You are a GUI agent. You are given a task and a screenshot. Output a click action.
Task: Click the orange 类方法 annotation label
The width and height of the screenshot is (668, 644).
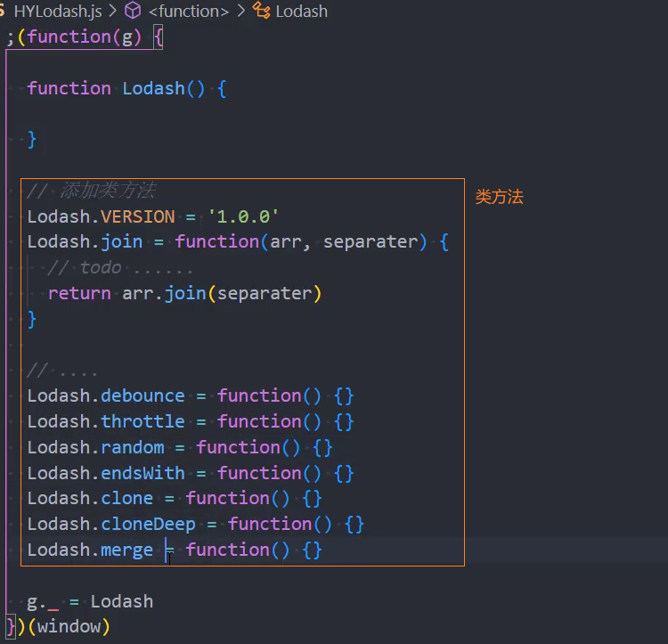(x=499, y=198)
